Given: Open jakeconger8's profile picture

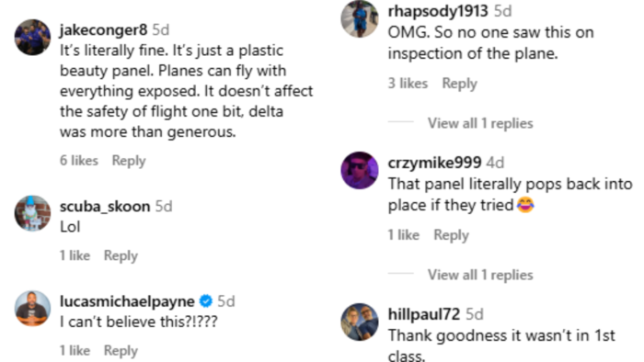Looking at the screenshot, I should point(32,37).
